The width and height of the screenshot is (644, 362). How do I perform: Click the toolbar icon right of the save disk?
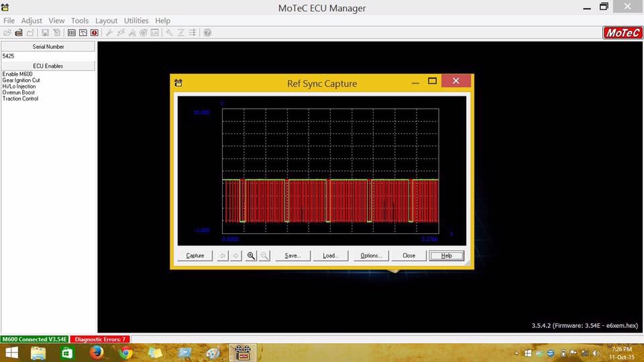(x=56, y=33)
